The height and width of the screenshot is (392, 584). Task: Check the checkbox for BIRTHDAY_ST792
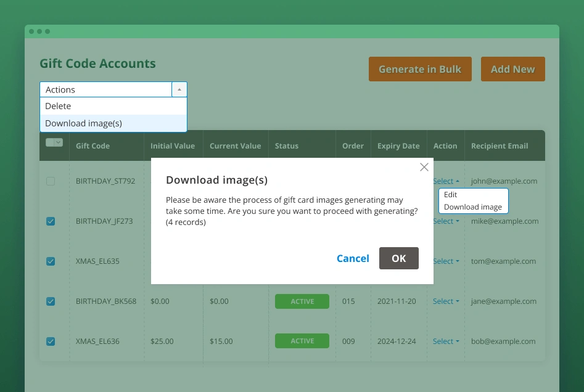click(51, 181)
